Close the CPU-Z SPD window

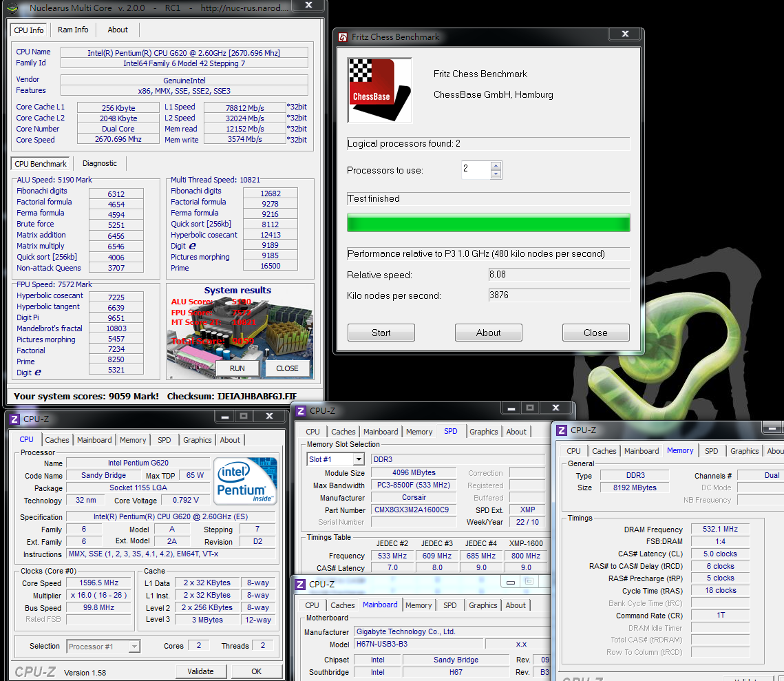(x=555, y=408)
